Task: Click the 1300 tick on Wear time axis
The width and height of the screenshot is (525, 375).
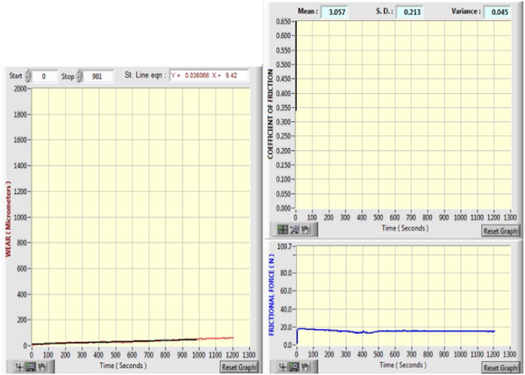Action: pos(248,355)
